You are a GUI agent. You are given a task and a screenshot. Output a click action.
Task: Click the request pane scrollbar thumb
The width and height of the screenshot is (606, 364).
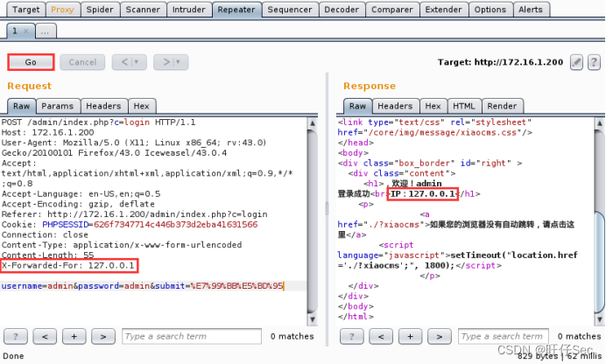(313, 221)
